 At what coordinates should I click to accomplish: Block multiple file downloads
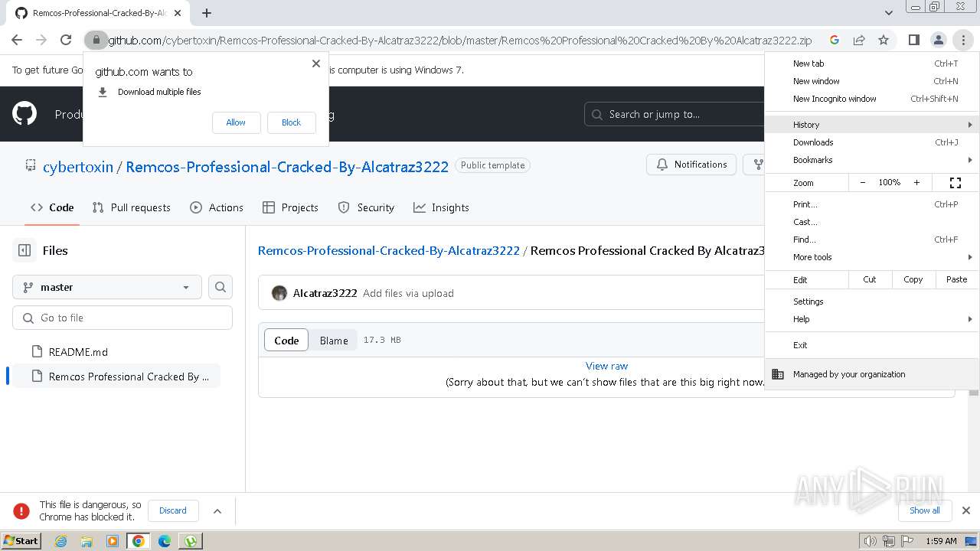pyautogui.click(x=291, y=122)
